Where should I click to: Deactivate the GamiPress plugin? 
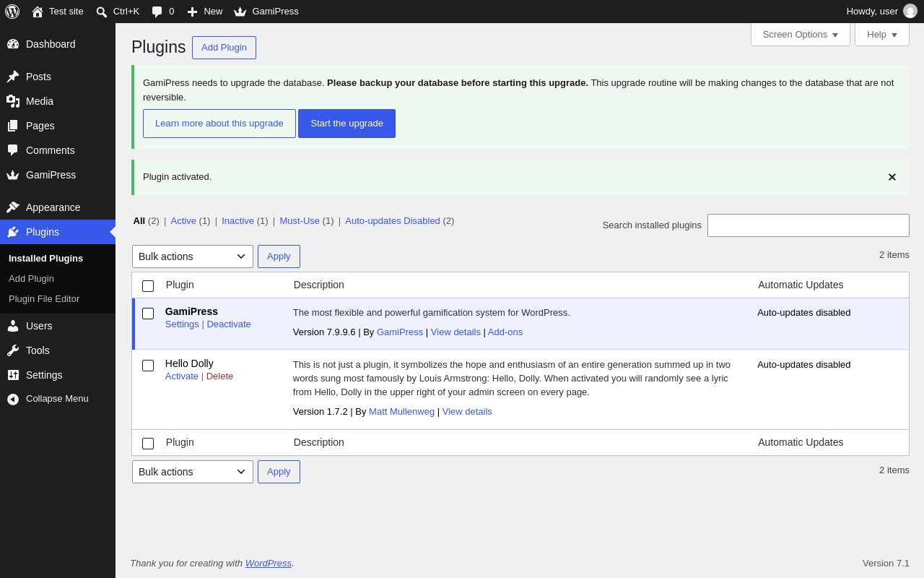pos(229,324)
